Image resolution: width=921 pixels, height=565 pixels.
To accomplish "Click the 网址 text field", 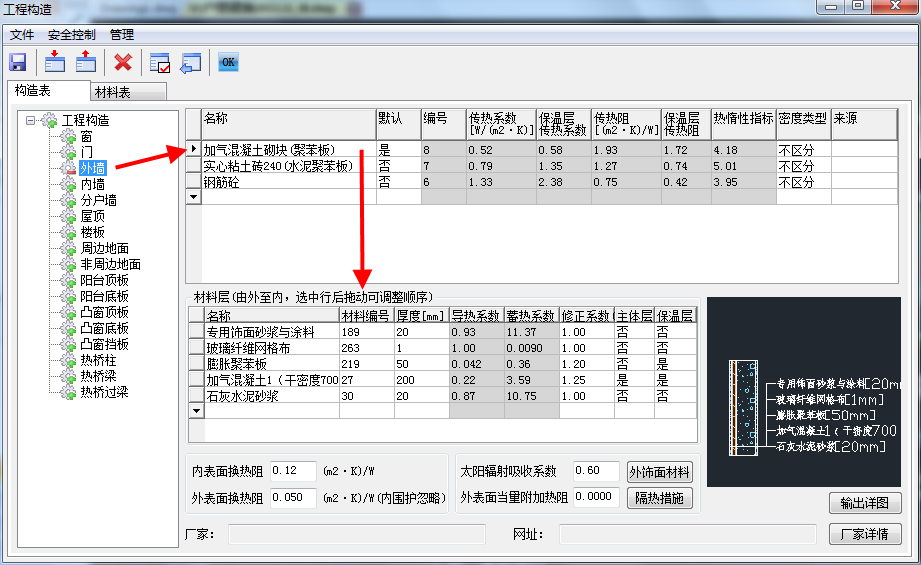I will click(687, 534).
